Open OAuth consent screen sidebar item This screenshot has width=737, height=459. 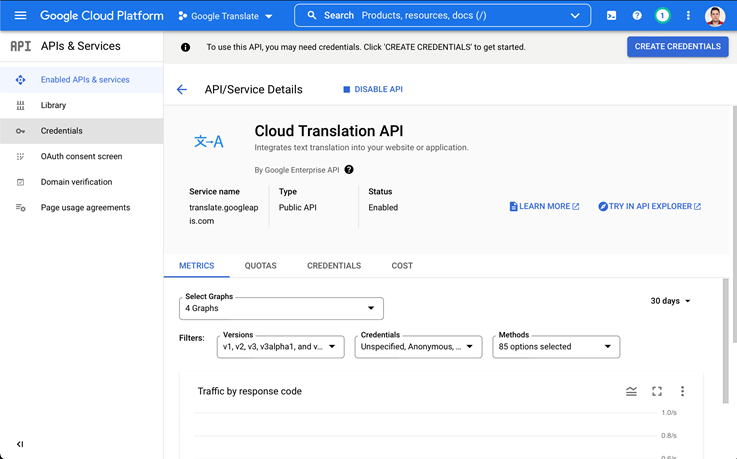[x=82, y=156]
